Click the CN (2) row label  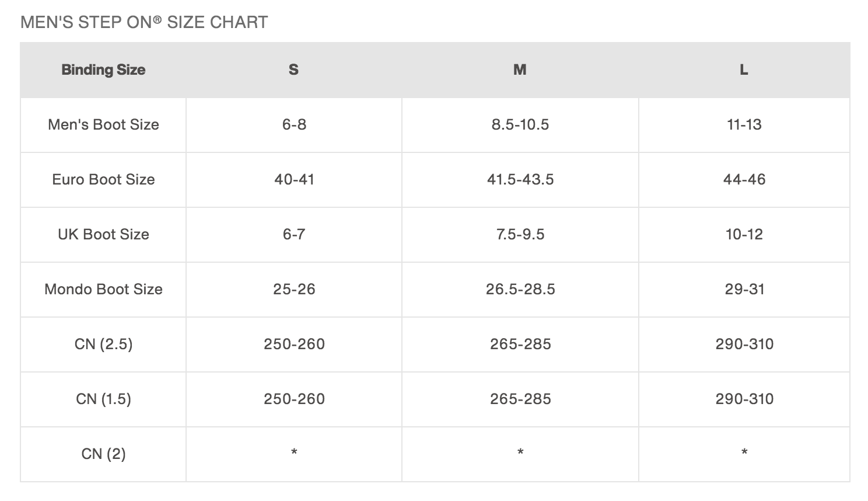pyautogui.click(x=103, y=454)
